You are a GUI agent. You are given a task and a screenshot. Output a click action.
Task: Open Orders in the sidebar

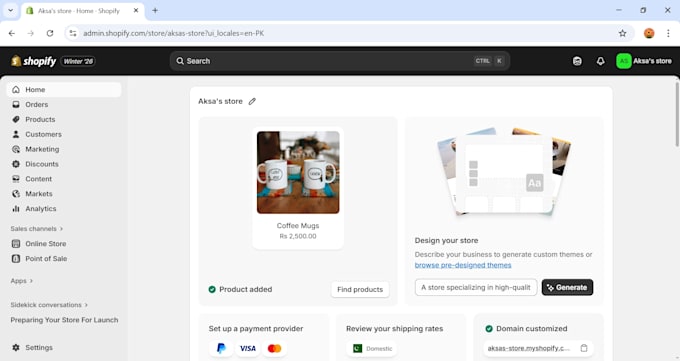[x=36, y=105]
